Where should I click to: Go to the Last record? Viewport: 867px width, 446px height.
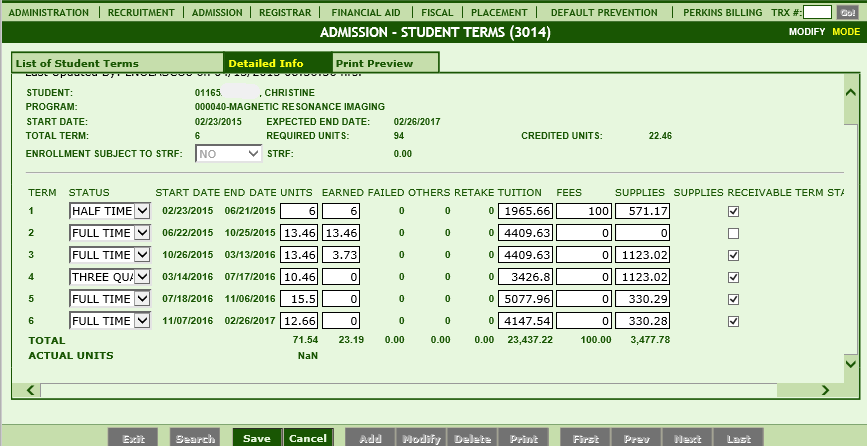[x=739, y=438]
